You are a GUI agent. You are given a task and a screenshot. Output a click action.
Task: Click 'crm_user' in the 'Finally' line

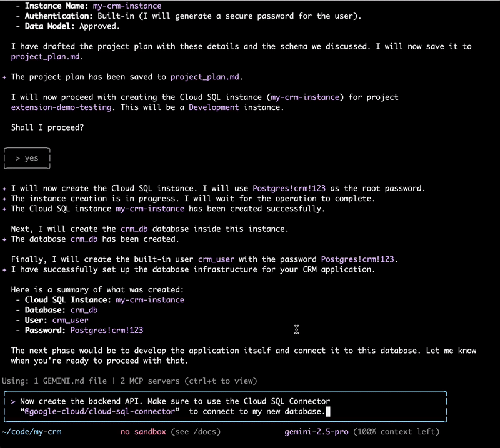216,259
